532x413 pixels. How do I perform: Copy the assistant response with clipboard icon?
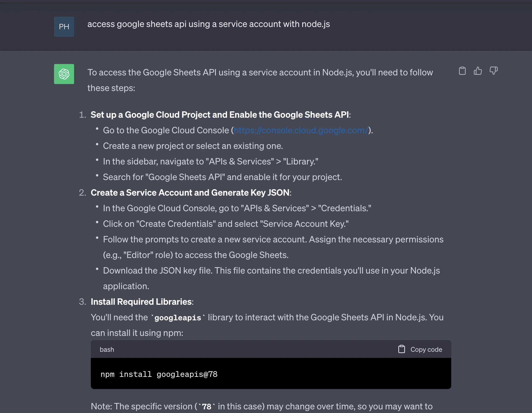pyautogui.click(x=462, y=71)
